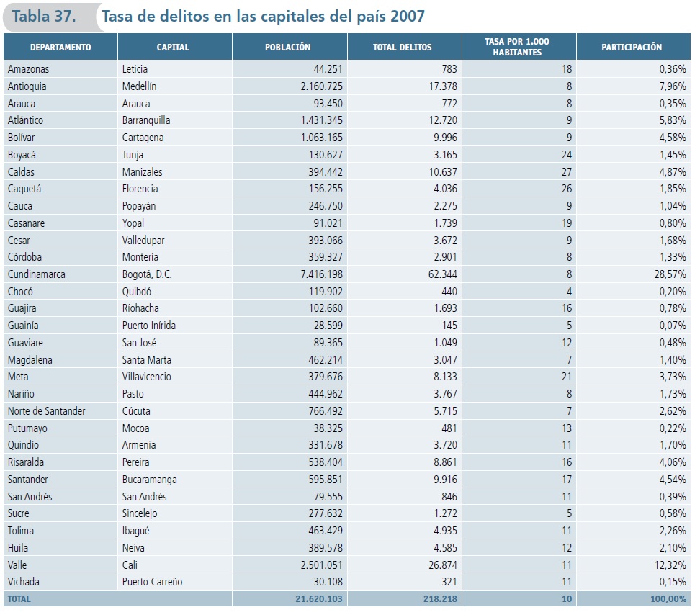The width and height of the screenshot is (700, 615).
Task: Select the total delitos sum 218.218
Action: 438,598
